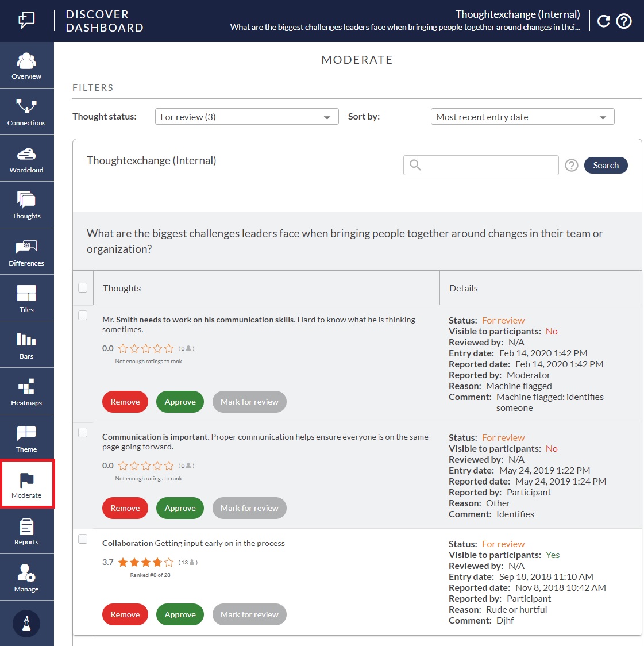The height and width of the screenshot is (646, 644).
Task: Click the 'Feb 14, 2020 1:42 PM' entry date
Action: (543, 353)
